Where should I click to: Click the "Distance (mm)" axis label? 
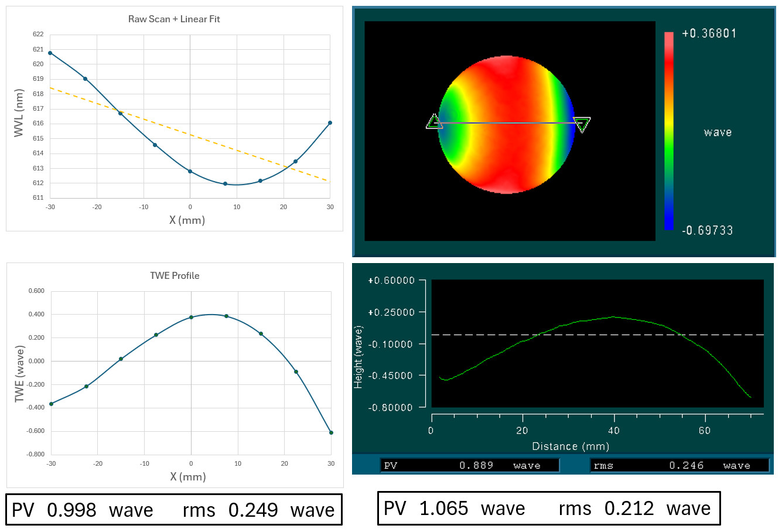point(570,446)
